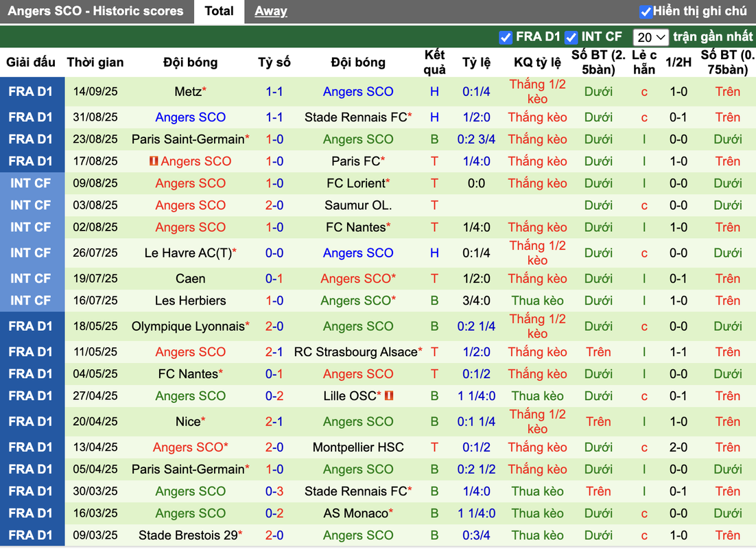
Task: Click the 2-0 score against Saumur OL.
Action: [x=274, y=205]
